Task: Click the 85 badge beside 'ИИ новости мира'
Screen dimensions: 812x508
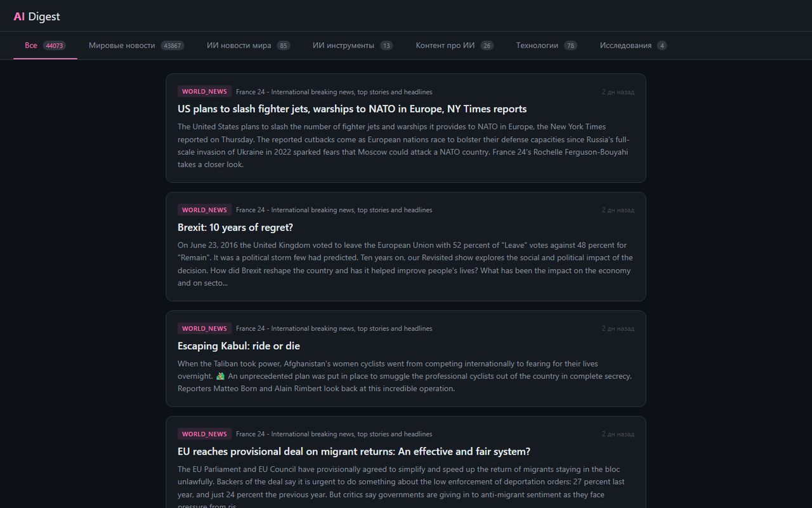Action: point(284,46)
